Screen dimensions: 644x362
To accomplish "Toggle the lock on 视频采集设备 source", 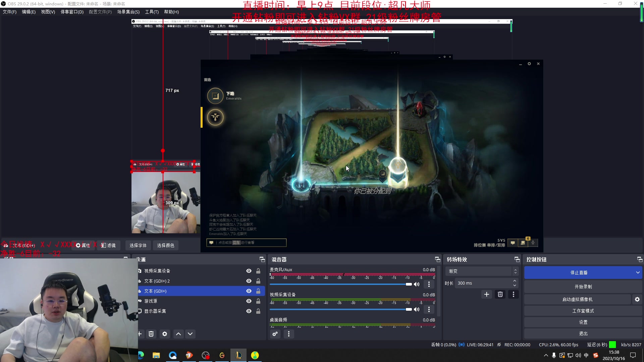I will (x=258, y=271).
